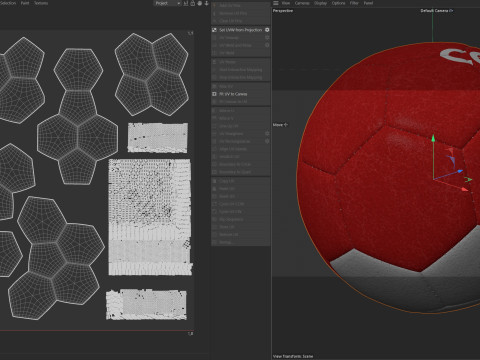Screen dimensions: 480x360
Task: Open the viewport Panel menu
Action: (x=368, y=3)
